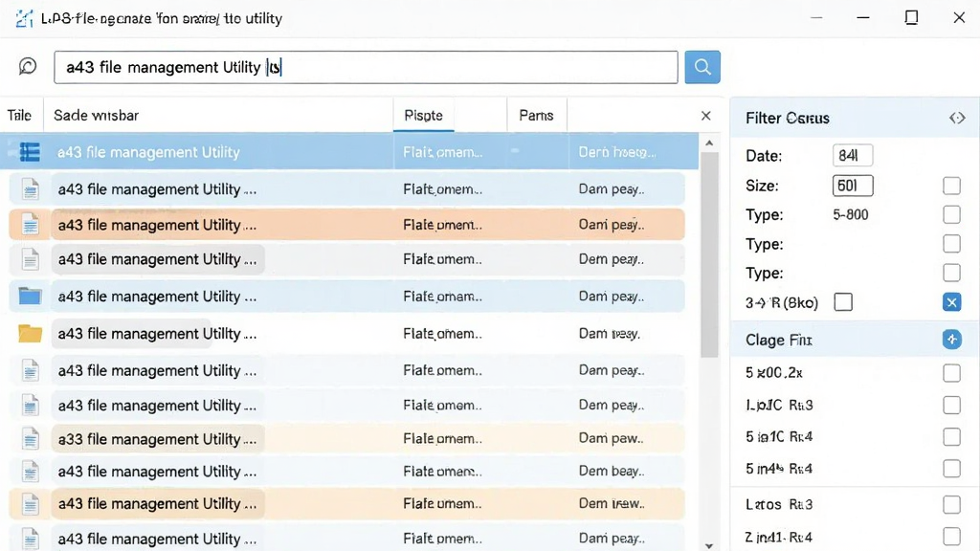Click the blue magnifier search button
980x551 pixels.
(702, 67)
